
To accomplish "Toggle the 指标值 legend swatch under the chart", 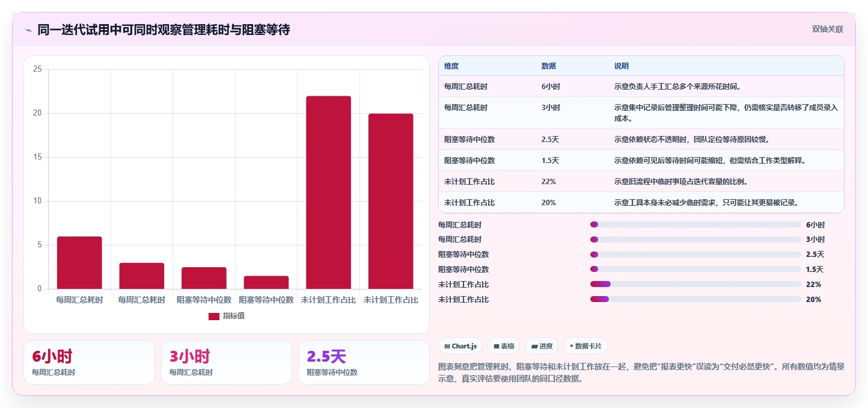I will (214, 316).
